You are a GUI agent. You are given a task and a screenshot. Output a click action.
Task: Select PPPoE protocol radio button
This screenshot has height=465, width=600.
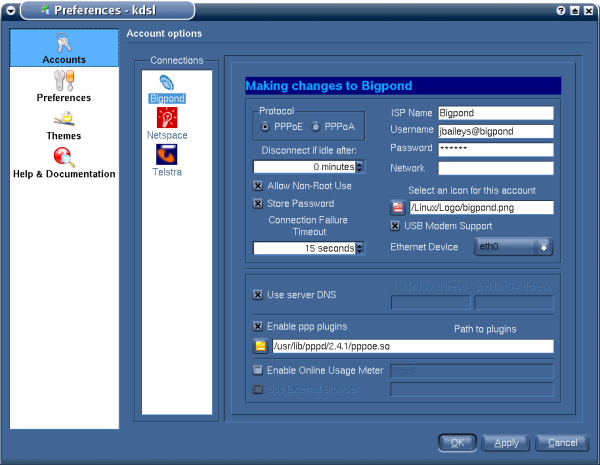coord(264,127)
